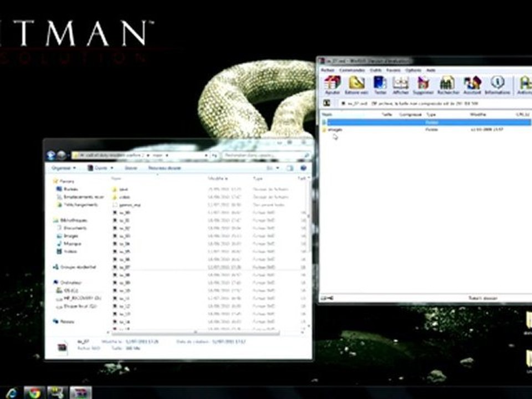Select the highlighted parent folder row in WinRAR

click(x=426, y=122)
